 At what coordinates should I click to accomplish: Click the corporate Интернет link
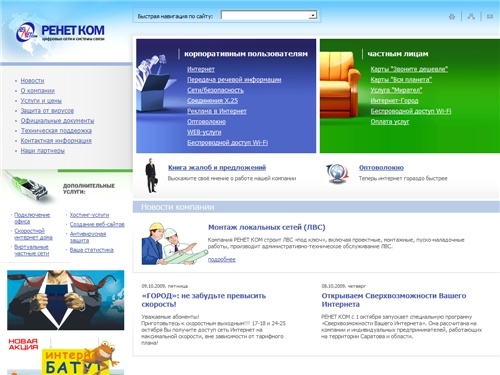click(201, 69)
